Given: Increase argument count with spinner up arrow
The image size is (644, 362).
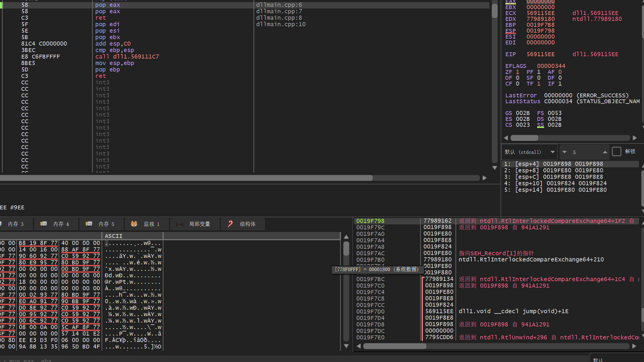Looking at the screenshot, I should [x=605, y=152].
